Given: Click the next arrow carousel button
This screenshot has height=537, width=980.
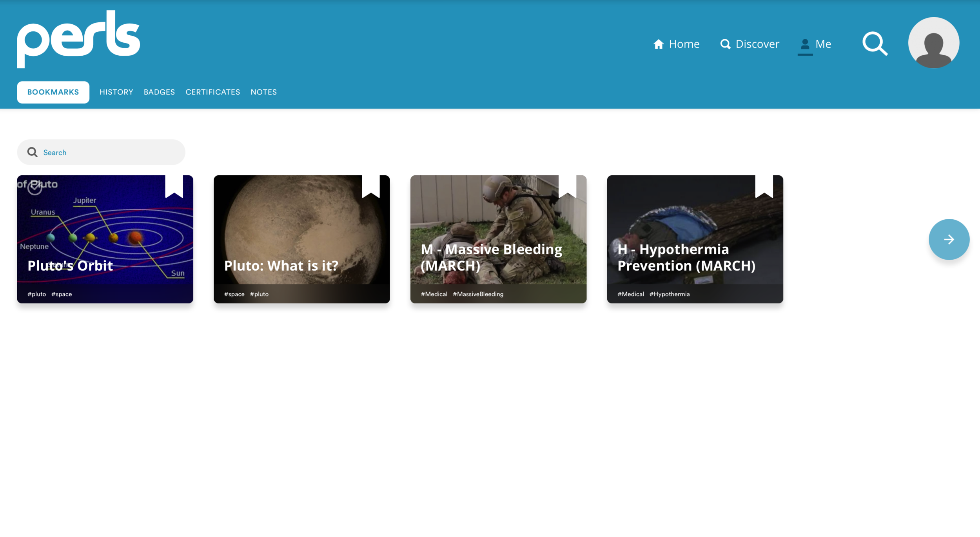Looking at the screenshot, I should tap(949, 239).
